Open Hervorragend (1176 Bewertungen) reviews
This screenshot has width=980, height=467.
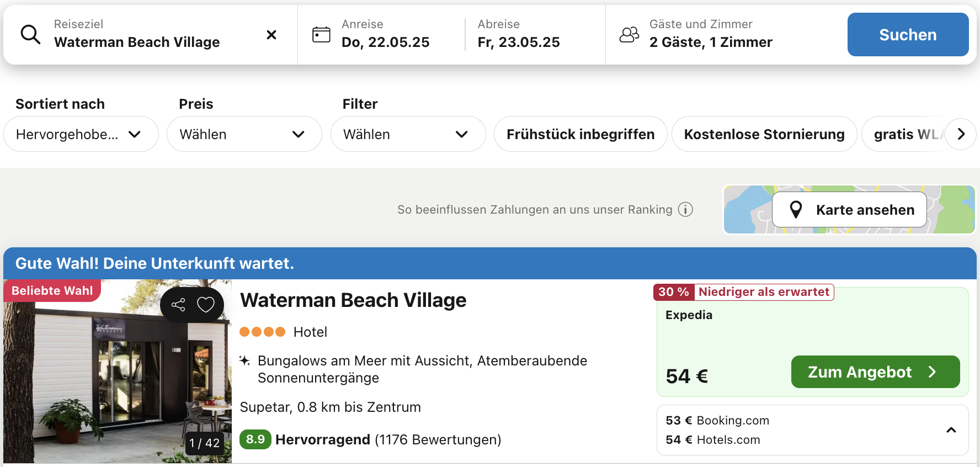point(388,439)
